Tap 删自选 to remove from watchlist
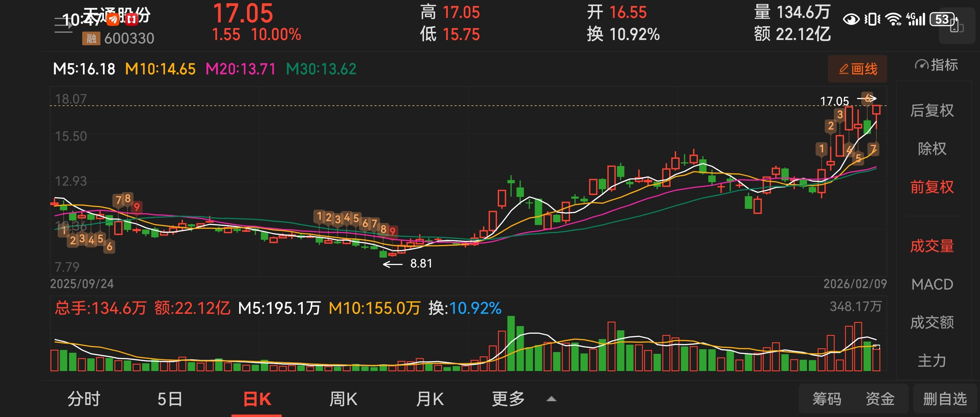Screen dimensions: 980x417 [945, 399]
